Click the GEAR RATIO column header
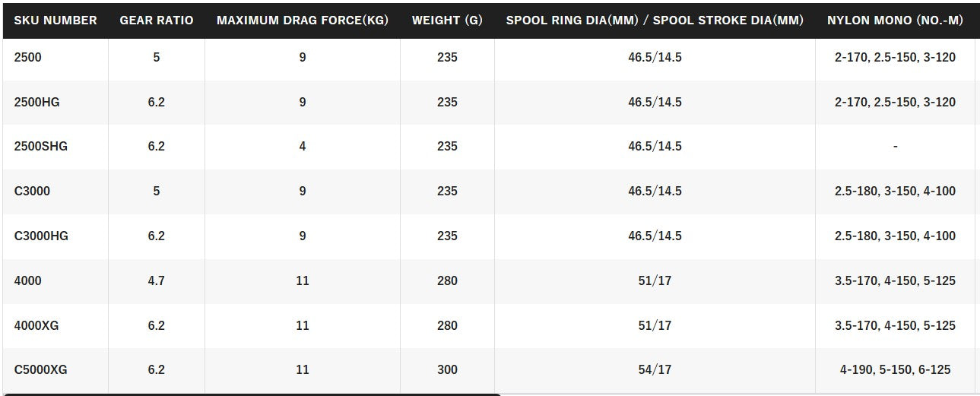Screen dimensions: 980x396 (157, 21)
